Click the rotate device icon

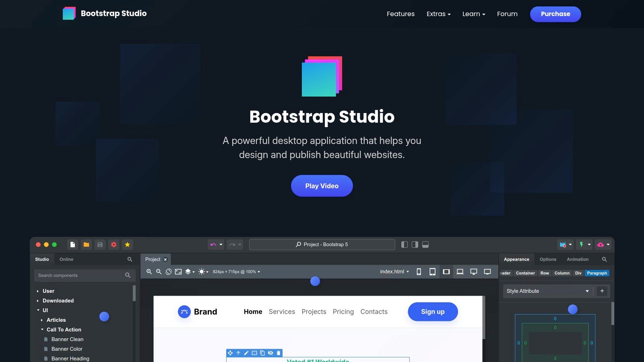[x=169, y=272]
